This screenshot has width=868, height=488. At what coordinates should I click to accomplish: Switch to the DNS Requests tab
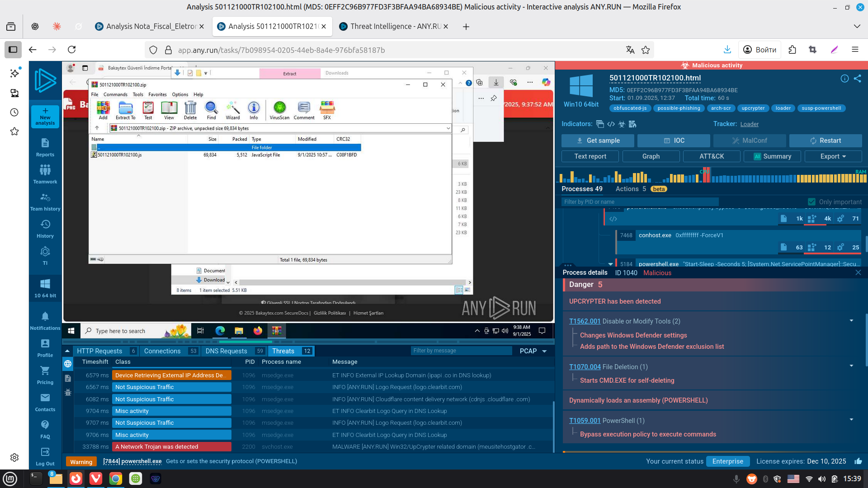point(226,351)
